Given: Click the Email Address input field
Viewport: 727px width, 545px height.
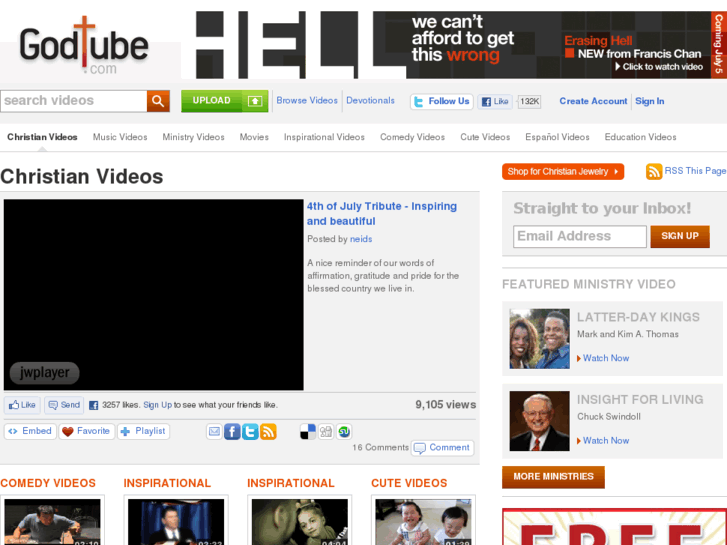Looking at the screenshot, I should (580, 237).
